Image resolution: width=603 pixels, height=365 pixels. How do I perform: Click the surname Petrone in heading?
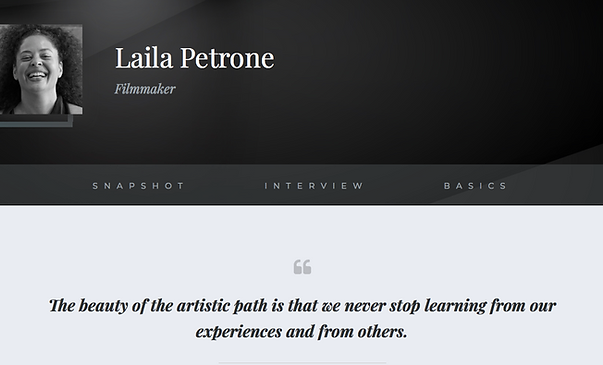[227, 58]
